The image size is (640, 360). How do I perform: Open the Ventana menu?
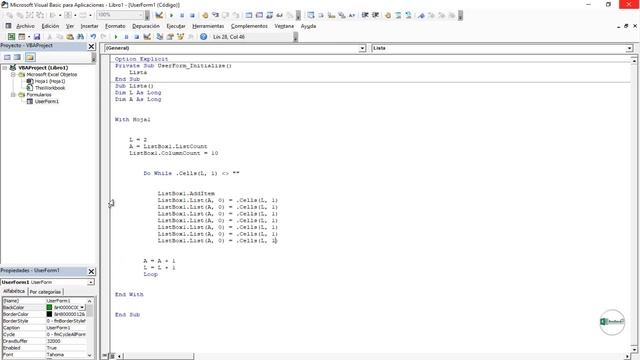(284, 26)
